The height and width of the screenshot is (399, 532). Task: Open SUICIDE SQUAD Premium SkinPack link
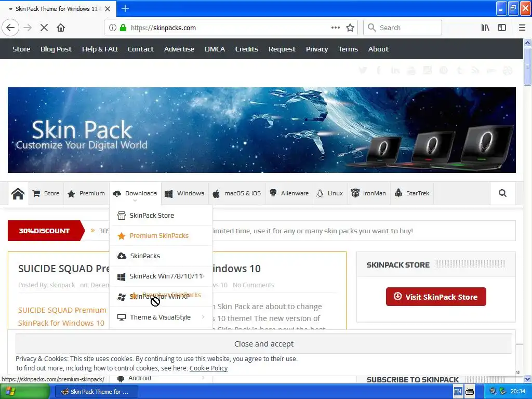62,316
